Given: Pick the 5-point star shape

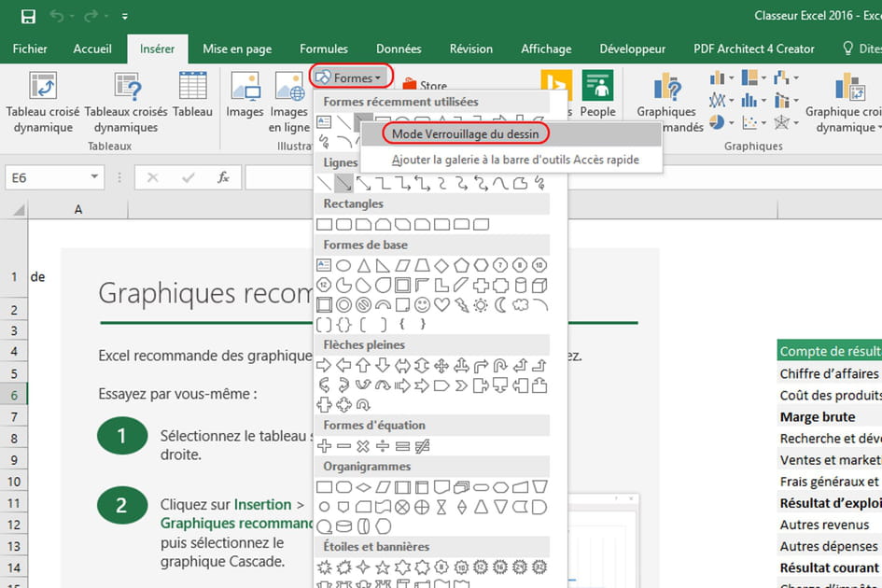Looking at the screenshot, I should [x=384, y=567].
